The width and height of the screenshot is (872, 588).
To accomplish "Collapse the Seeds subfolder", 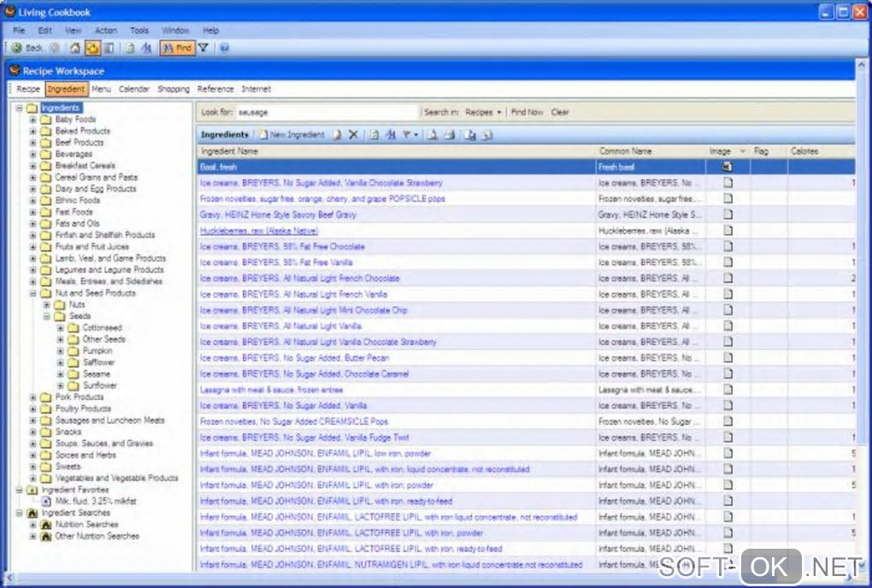I will point(47,316).
